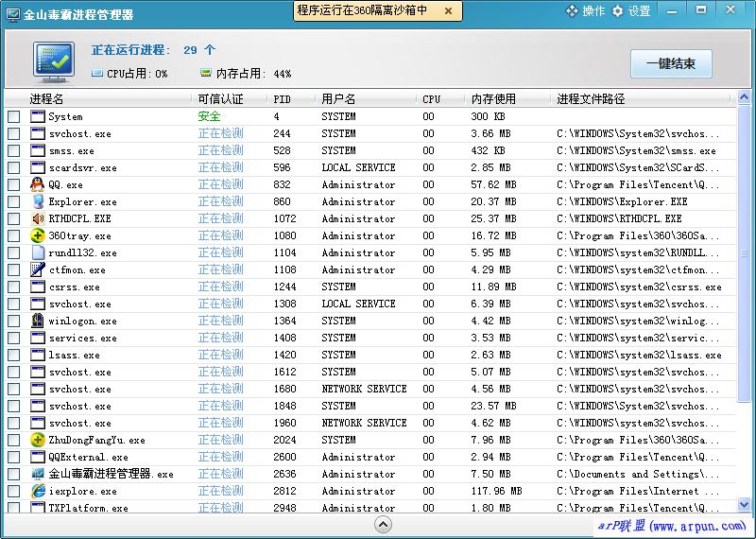Click the 360tray.exe green plus icon
The width and height of the screenshot is (756, 539).
click(38, 235)
